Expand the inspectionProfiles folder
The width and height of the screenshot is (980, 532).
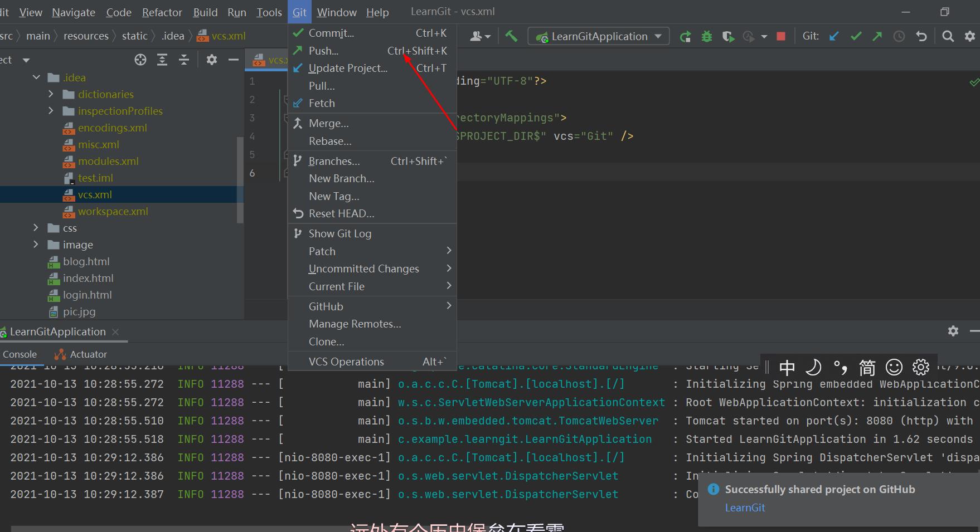51,111
